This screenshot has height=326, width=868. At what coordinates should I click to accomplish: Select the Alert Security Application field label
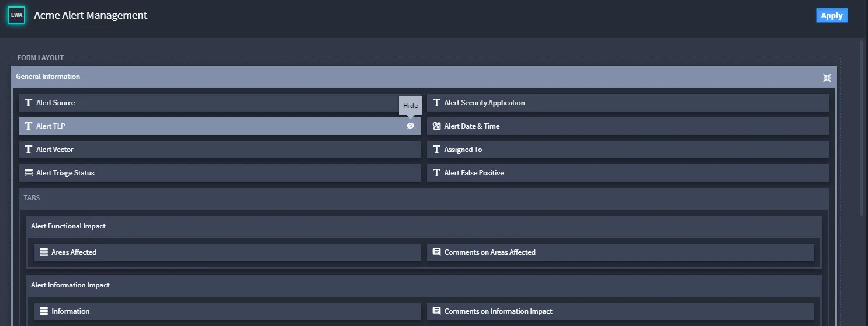pyautogui.click(x=485, y=103)
